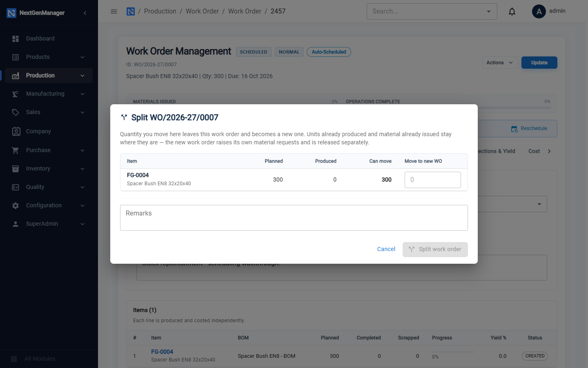This screenshot has width=588, height=368.
Task: Click the Auto-Scheduled chip
Action: point(329,52)
